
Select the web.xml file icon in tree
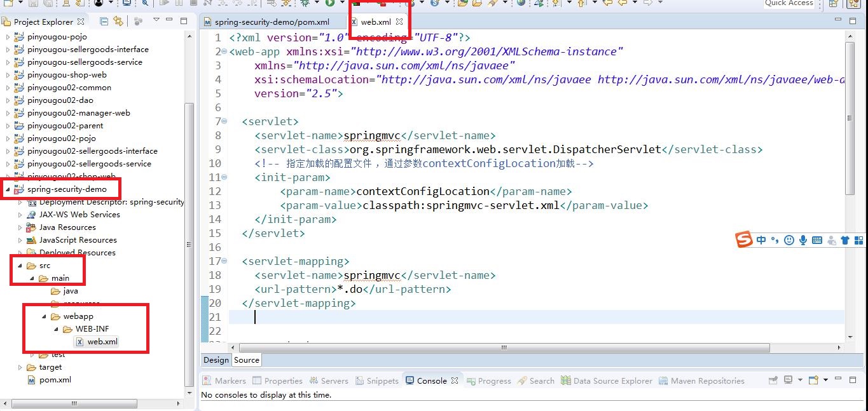tap(79, 341)
